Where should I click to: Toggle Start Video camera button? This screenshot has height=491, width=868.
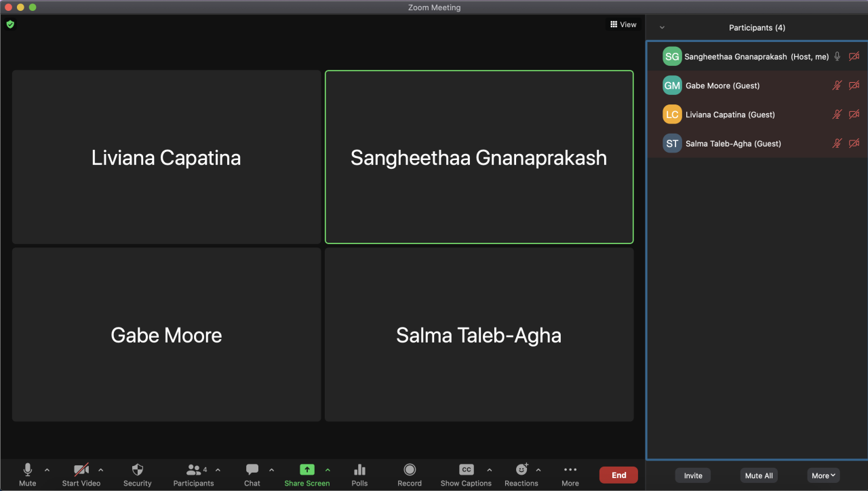[81, 470]
